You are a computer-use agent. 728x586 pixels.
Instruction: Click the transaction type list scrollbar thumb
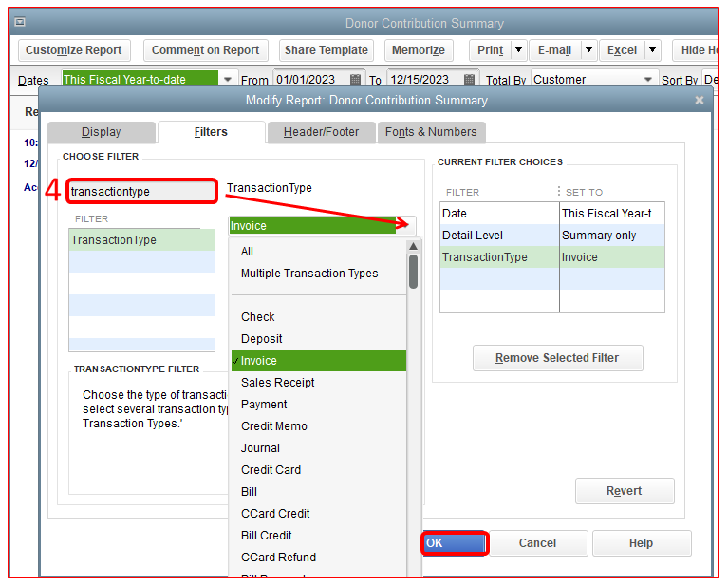click(413, 272)
